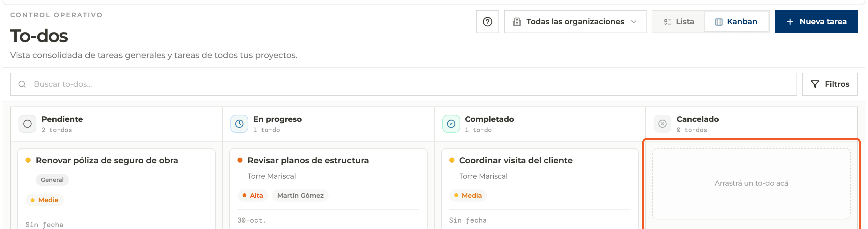Image resolution: width=868 pixels, height=229 pixels.
Task: Select the Pendiente column heading
Action: point(62,119)
